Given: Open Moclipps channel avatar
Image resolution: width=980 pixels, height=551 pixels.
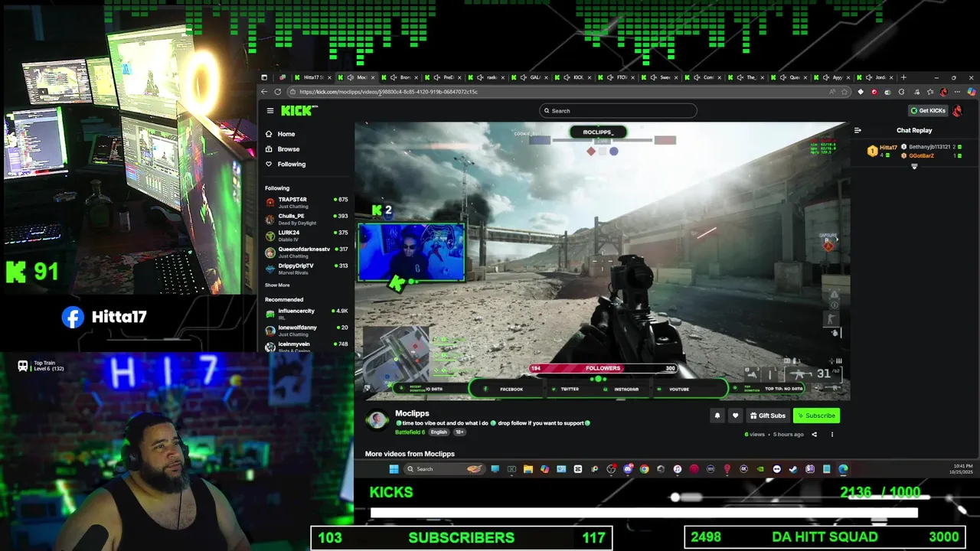Looking at the screenshot, I should point(377,419).
